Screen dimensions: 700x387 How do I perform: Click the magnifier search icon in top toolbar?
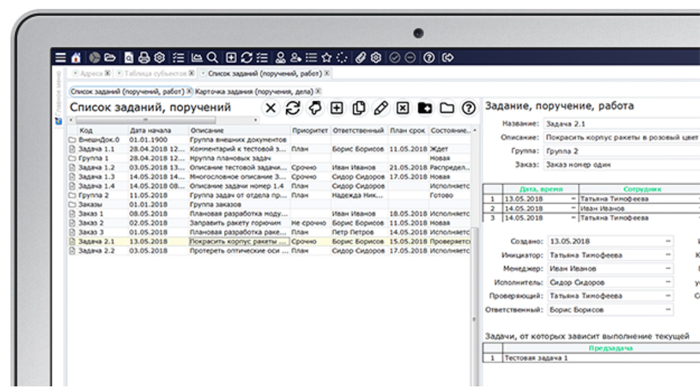(x=212, y=58)
